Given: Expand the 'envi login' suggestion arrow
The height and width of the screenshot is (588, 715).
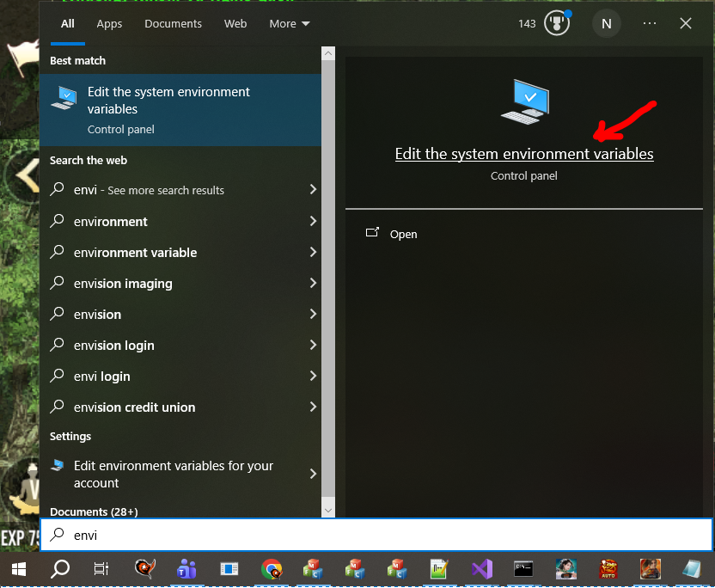Looking at the screenshot, I should 313,377.
